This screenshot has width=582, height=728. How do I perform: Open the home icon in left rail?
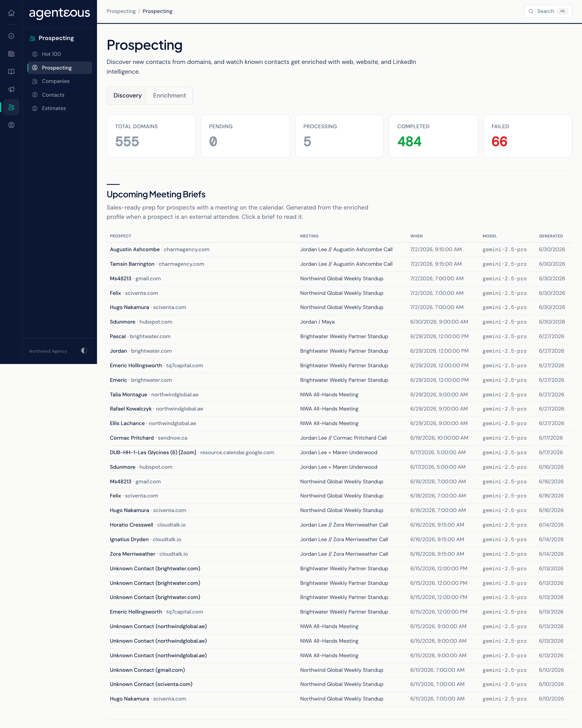point(11,13)
